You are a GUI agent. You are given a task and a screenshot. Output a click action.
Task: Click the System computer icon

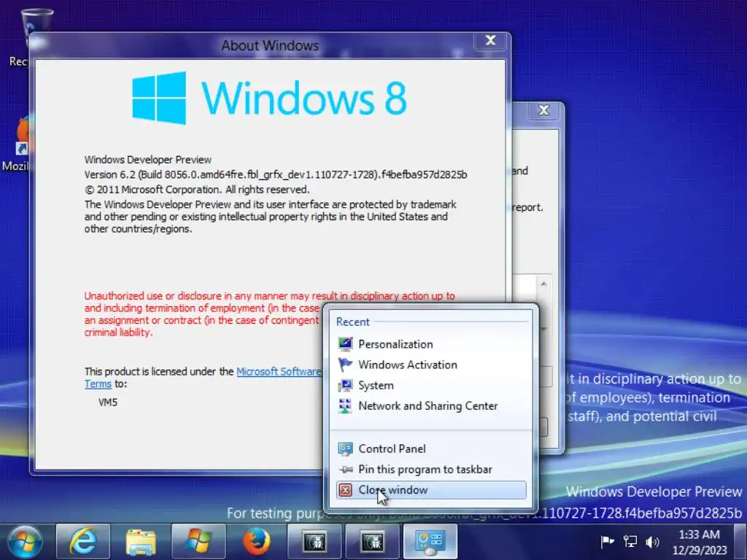(x=345, y=385)
